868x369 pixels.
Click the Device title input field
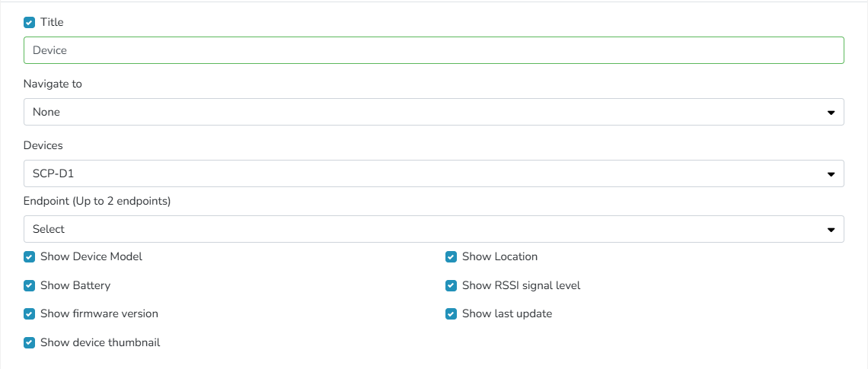click(433, 50)
